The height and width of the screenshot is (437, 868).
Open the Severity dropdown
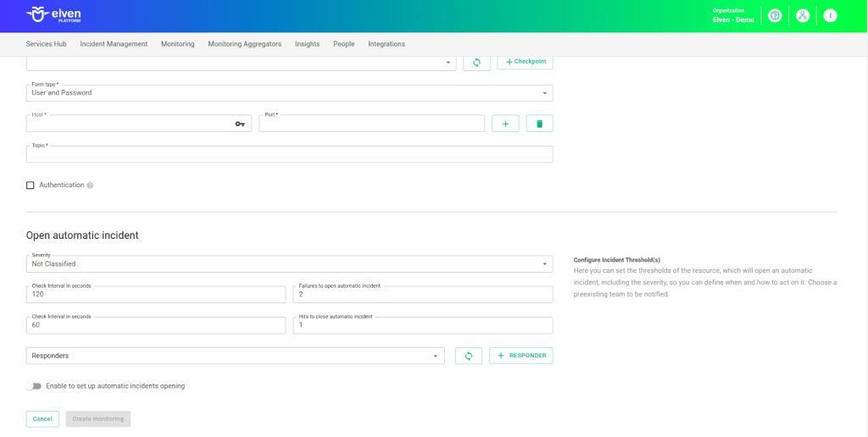289,264
